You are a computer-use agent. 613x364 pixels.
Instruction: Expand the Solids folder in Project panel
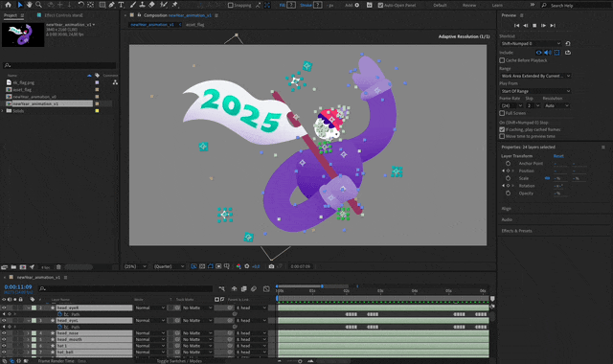tap(3, 111)
